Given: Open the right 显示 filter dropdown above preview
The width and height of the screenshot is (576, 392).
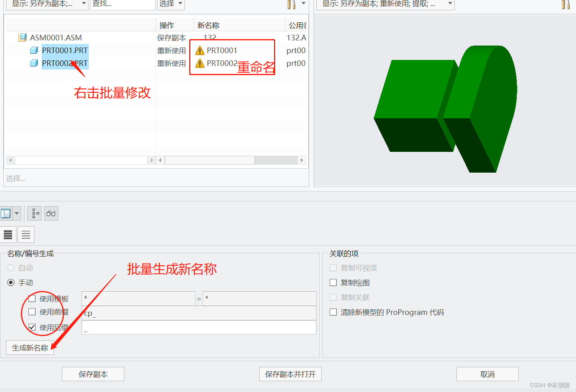Looking at the screenshot, I should click(x=386, y=4).
